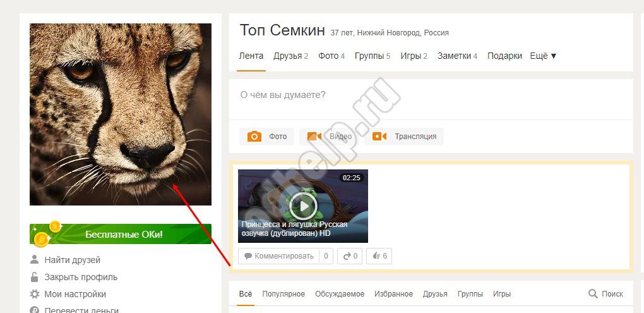Open the Друзья tab in profile
This screenshot has width=644, height=313.
(x=291, y=56)
